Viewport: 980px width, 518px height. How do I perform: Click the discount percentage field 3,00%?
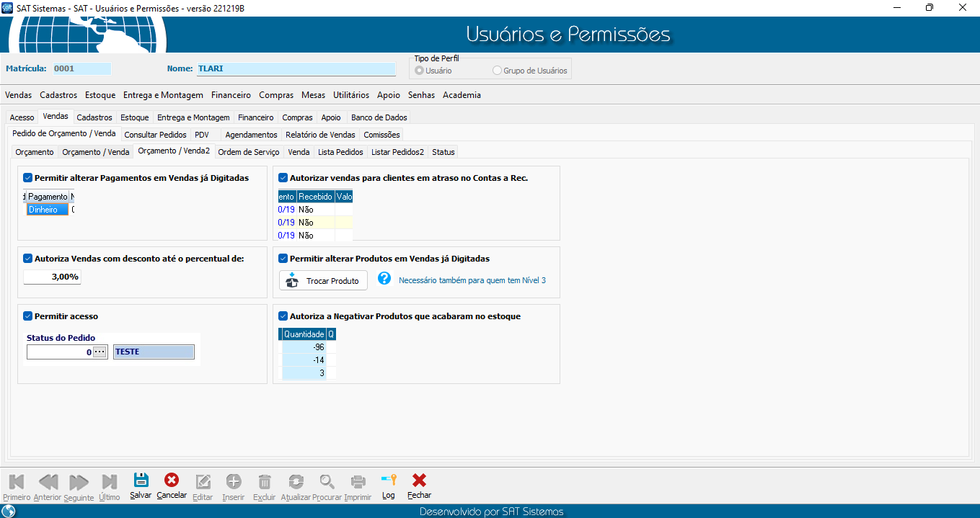(52, 277)
